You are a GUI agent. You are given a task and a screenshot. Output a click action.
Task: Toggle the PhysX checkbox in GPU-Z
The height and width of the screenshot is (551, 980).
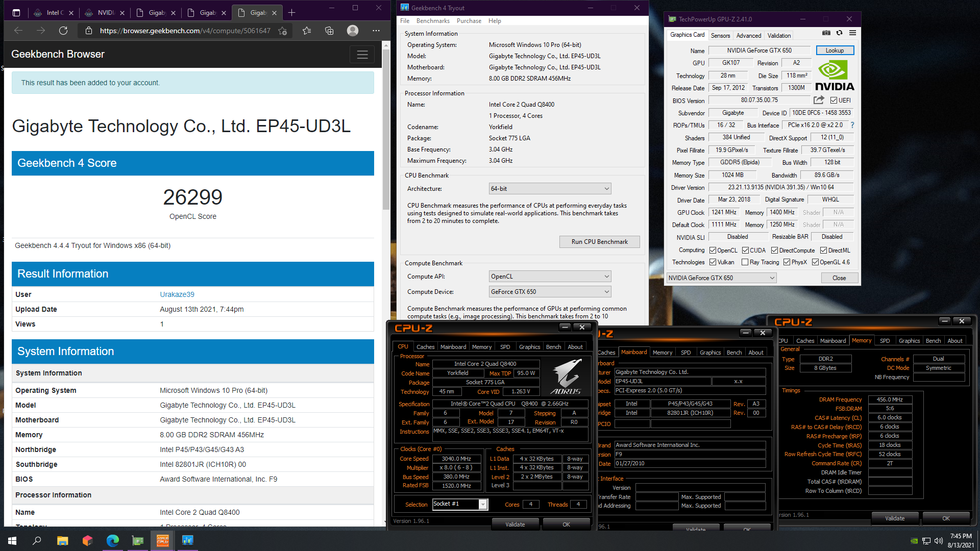pyautogui.click(x=787, y=262)
